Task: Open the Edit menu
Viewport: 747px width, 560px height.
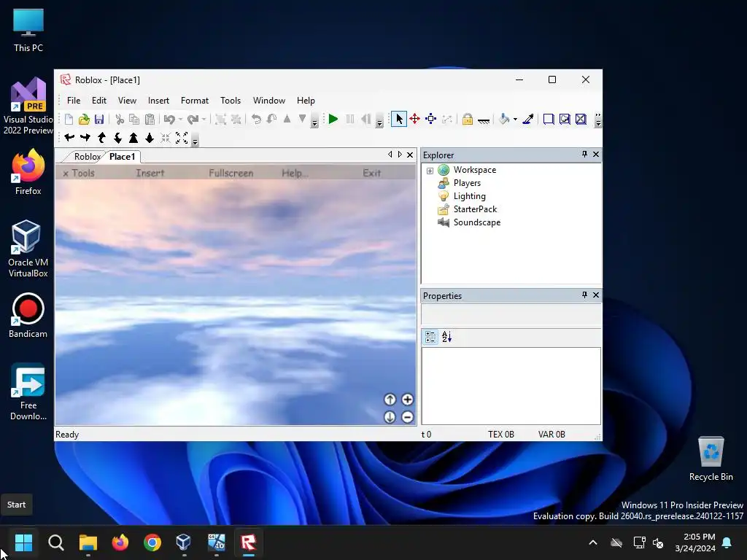Action: pyautogui.click(x=99, y=101)
